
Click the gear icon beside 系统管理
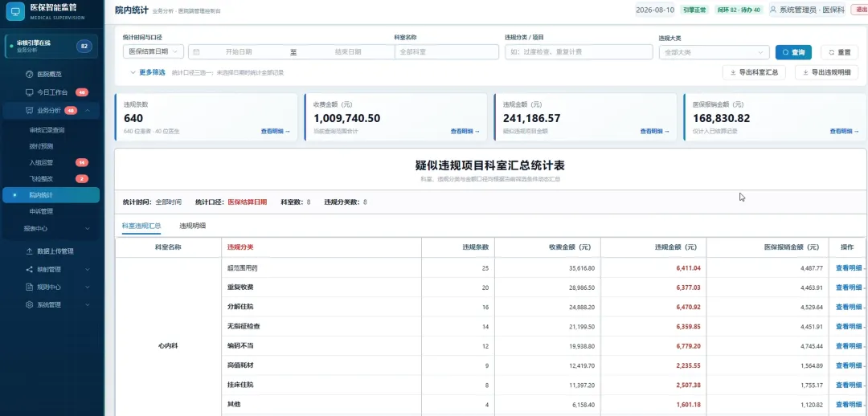pyautogui.click(x=30, y=305)
